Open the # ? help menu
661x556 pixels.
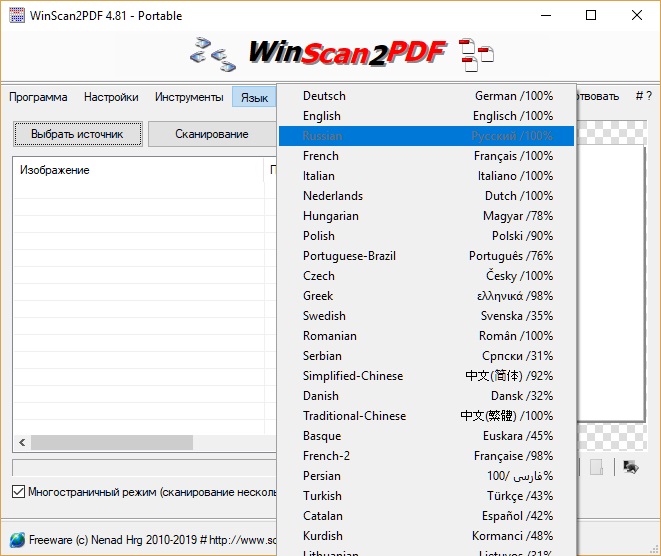click(643, 96)
